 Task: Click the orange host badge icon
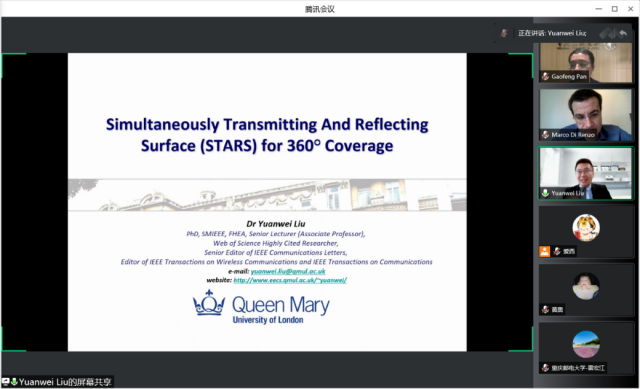544,251
